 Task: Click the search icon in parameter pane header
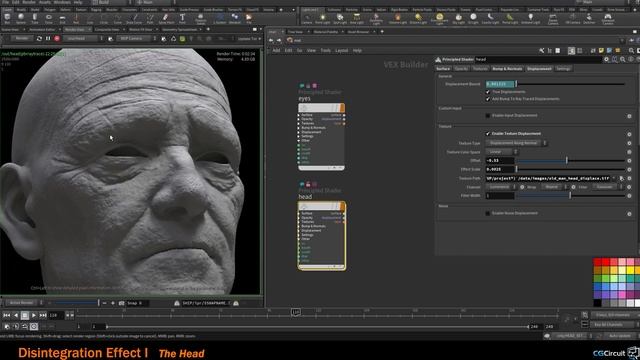click(622, 59)
